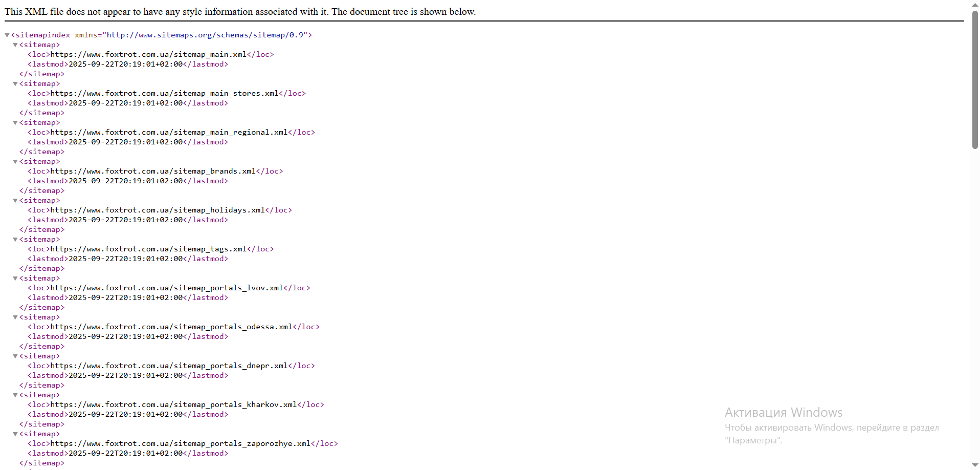This screenshot has height=470, width=980.
Task: Collapse the sitemap node for sitemap_holidays.xml
Action: pos(15,201)
